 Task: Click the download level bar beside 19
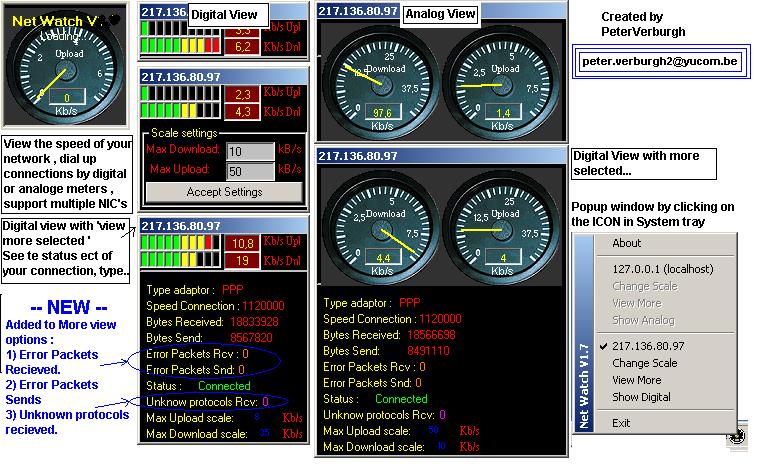(180, 260)
